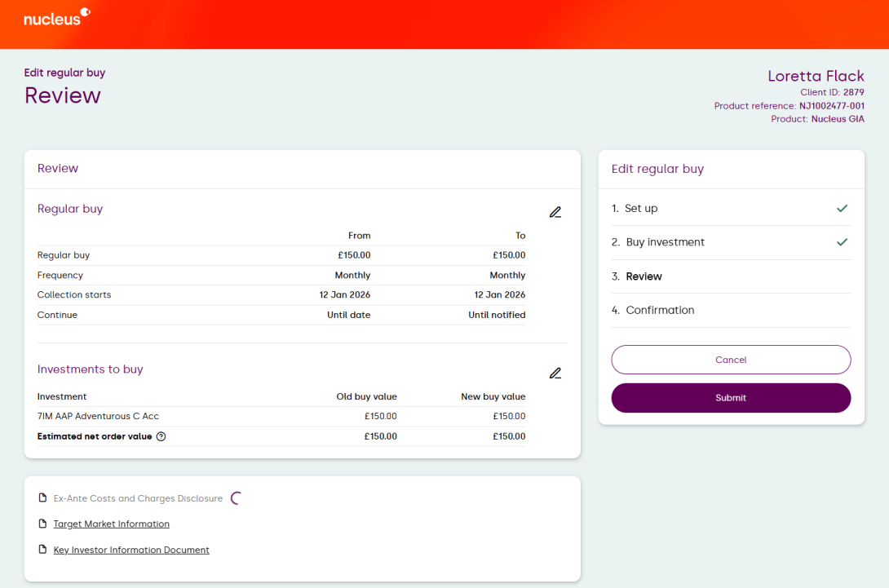Click the green checkmark next to Buy investment

click(842, 242)
